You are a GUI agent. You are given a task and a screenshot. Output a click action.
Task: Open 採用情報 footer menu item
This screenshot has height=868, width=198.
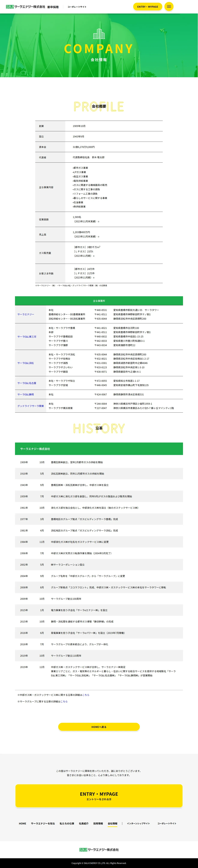point(98,824)
